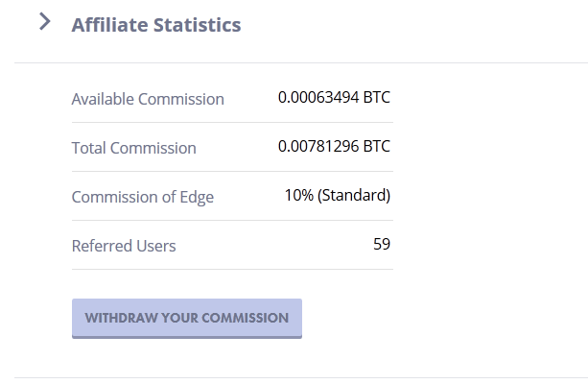This screenshot has height=384, width=588.
Task: Click the Affiliate Statistics heading
Action: [155, 25]
